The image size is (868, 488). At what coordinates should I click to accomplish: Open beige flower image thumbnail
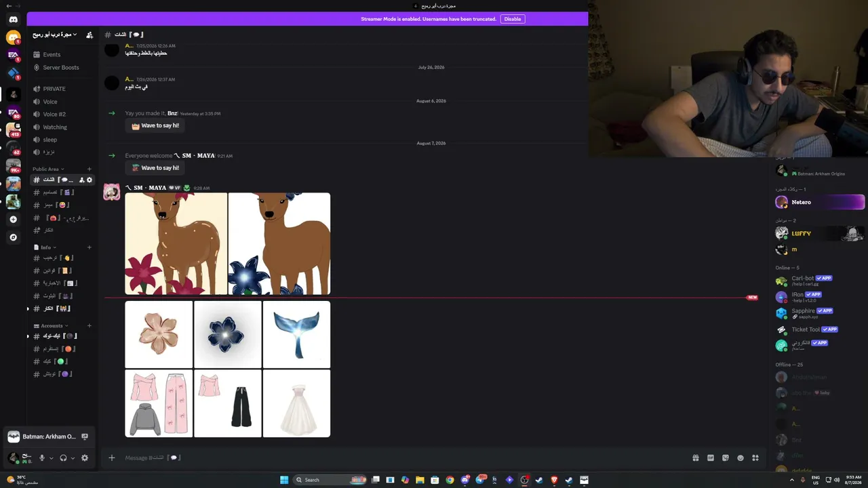pyautogui.click(x=159, y=334)
